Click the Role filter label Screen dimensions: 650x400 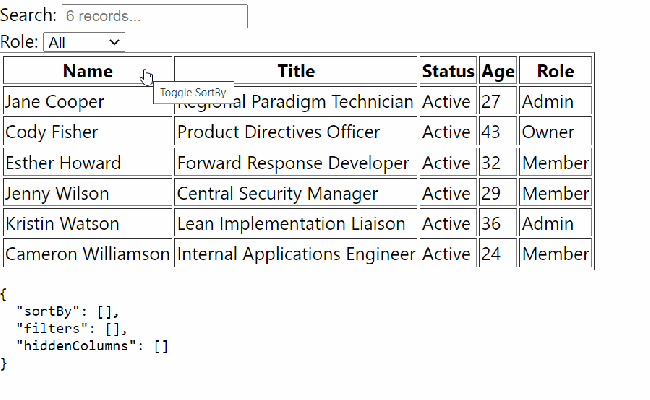pos(19,42)
